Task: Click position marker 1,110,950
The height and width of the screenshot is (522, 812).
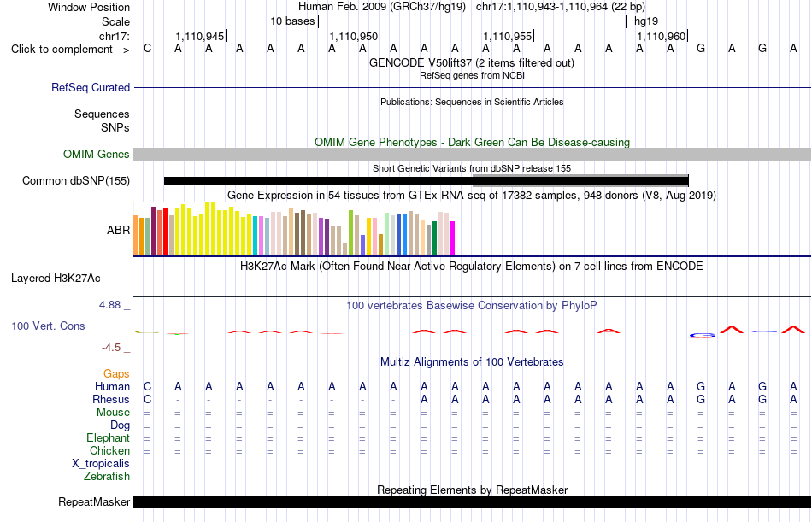Action: (354, 36)
